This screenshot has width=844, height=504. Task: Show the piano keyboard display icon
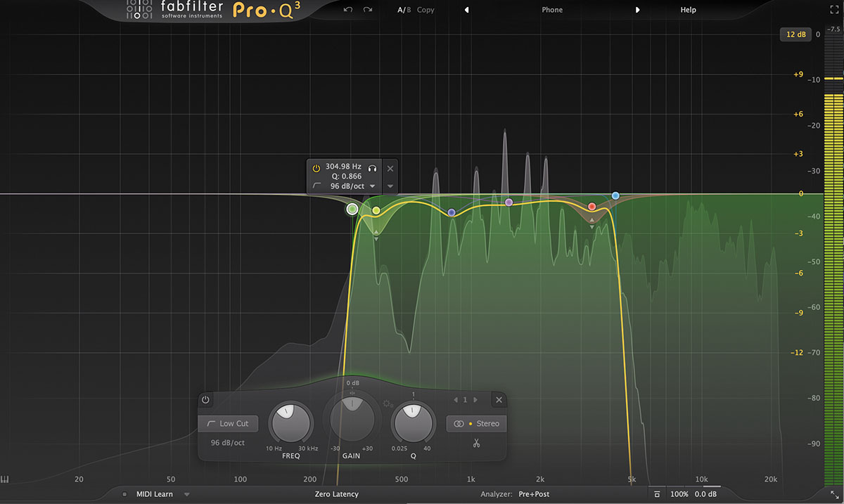[6, 479]
